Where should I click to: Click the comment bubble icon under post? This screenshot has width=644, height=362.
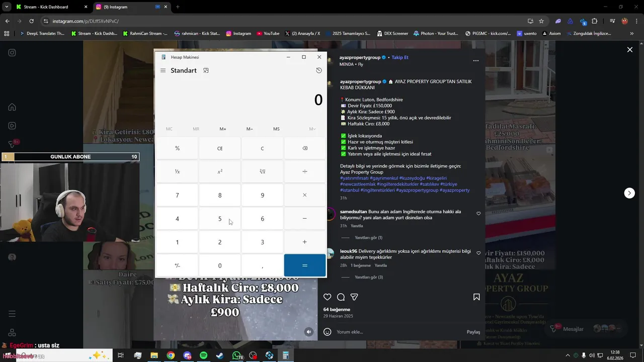[x=341, y=297]
